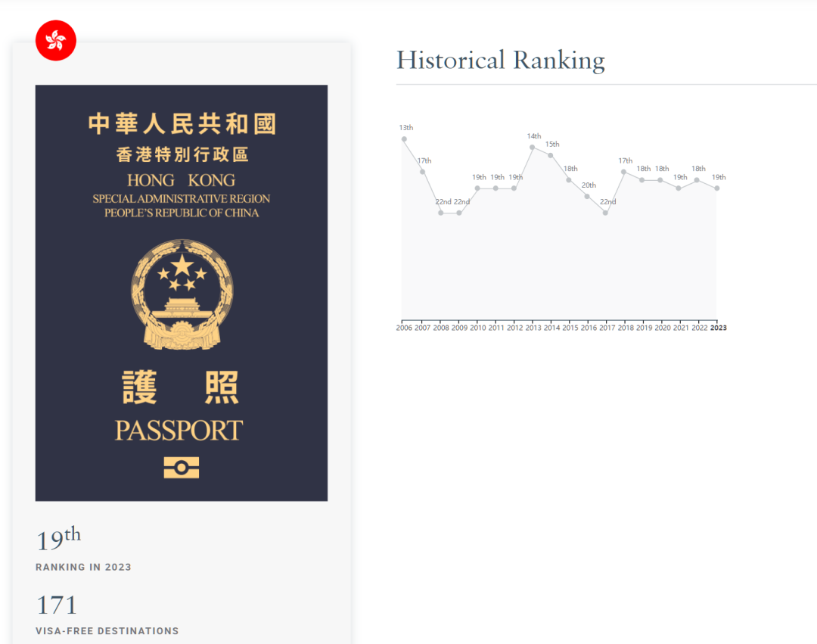Click the 20th ranking point for 2016

(587, 198)
